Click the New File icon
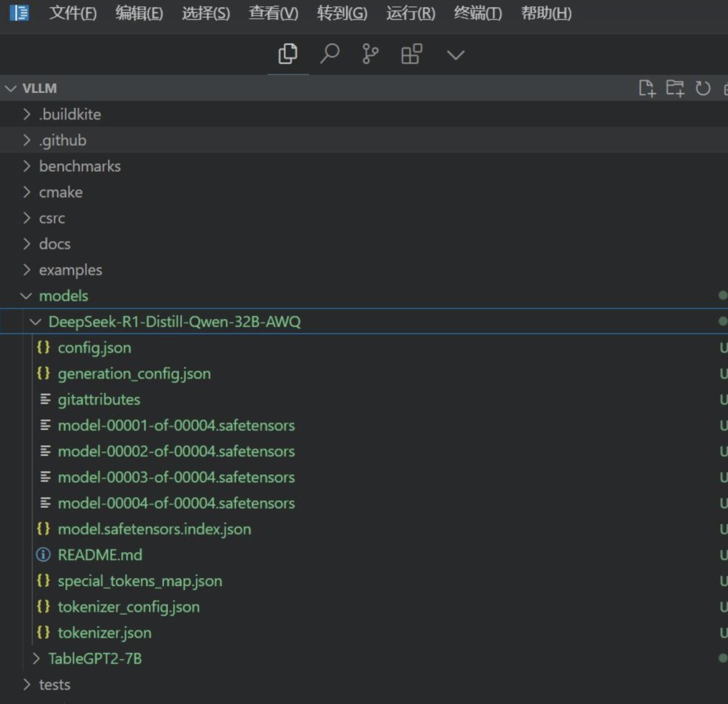Screen dimensions: 728x704 tap(646, 88)
